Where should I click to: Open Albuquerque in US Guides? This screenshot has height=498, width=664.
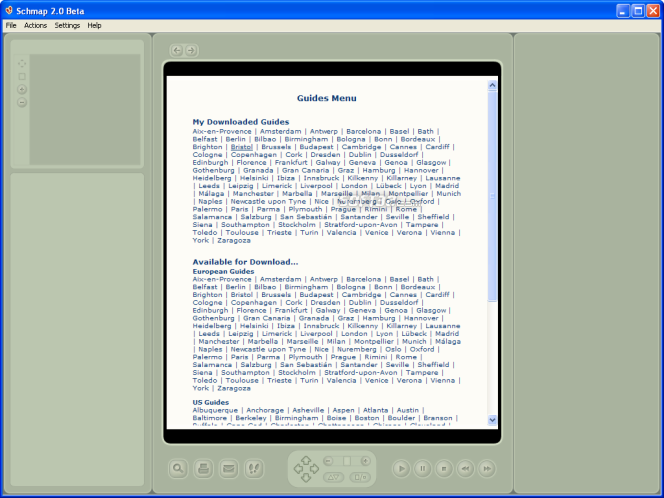[x=215, y=410]
